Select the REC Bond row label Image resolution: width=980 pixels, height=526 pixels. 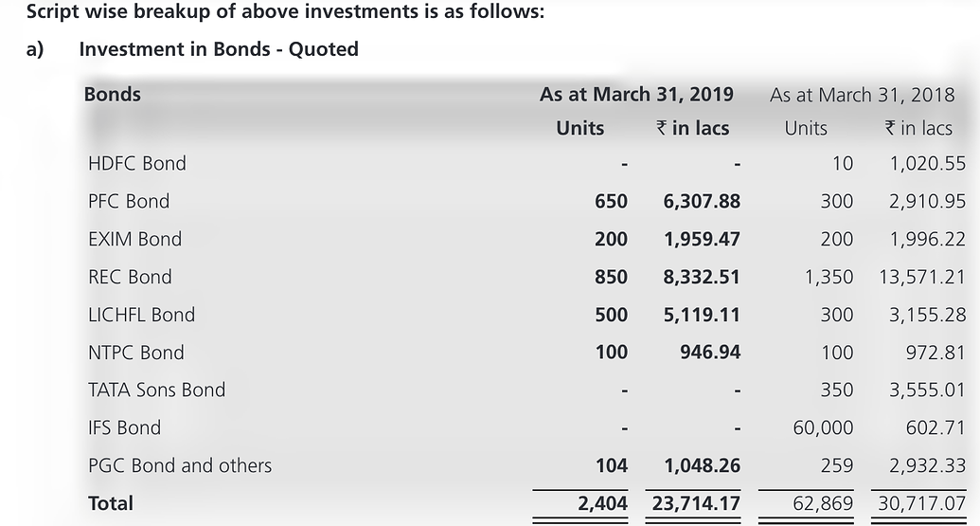[130, 277]
